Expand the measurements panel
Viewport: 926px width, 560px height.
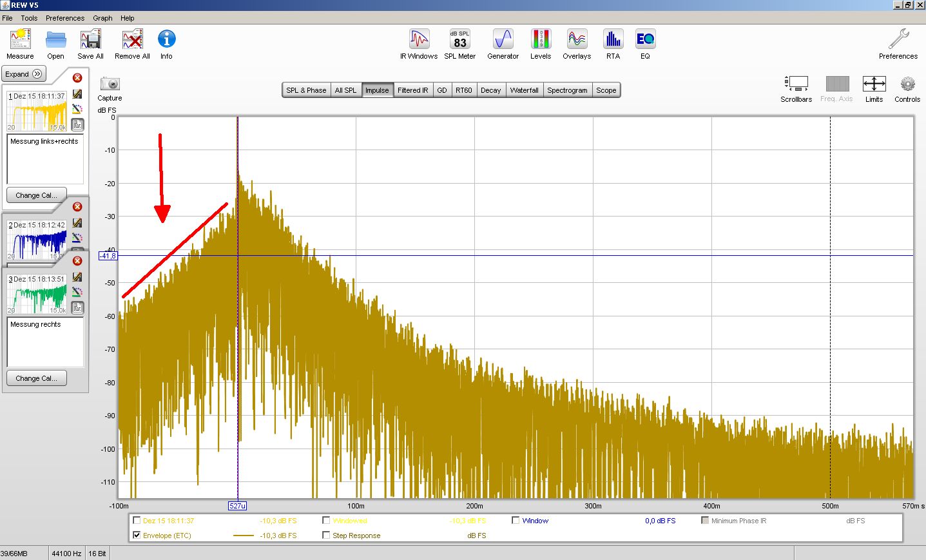(x=24, y=74)
